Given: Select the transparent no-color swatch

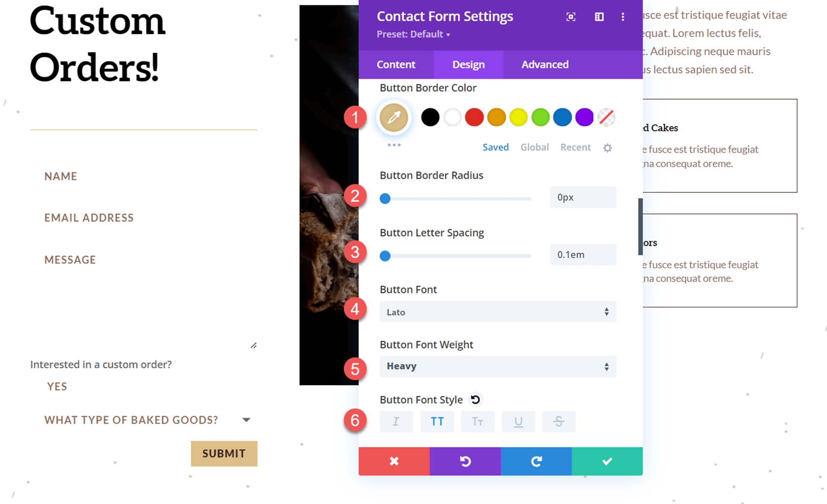Looking at the screenshot, I should click(606, 117).
